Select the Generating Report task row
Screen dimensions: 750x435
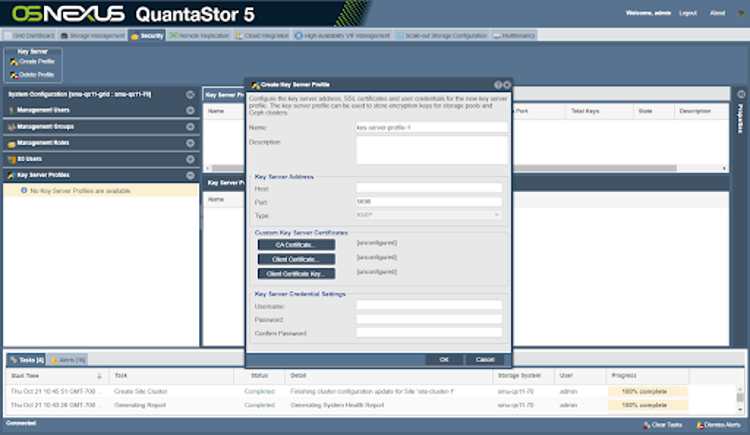tap(371, 405)
